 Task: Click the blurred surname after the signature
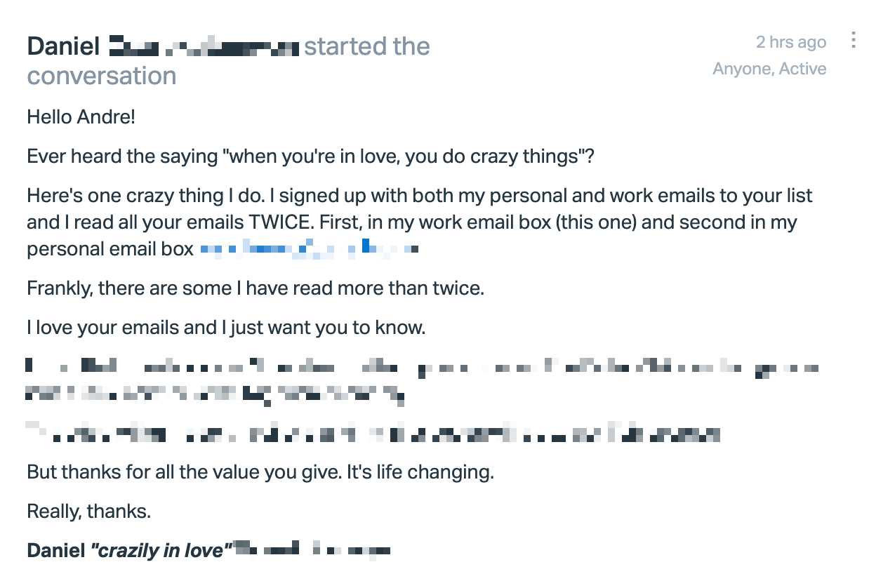coord(312,550)
